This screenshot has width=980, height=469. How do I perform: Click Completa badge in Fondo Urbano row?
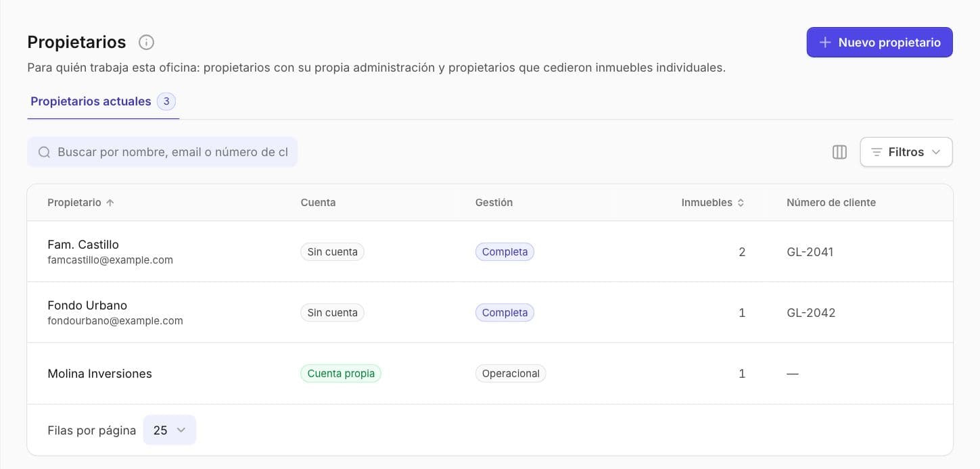coord(505,313)
